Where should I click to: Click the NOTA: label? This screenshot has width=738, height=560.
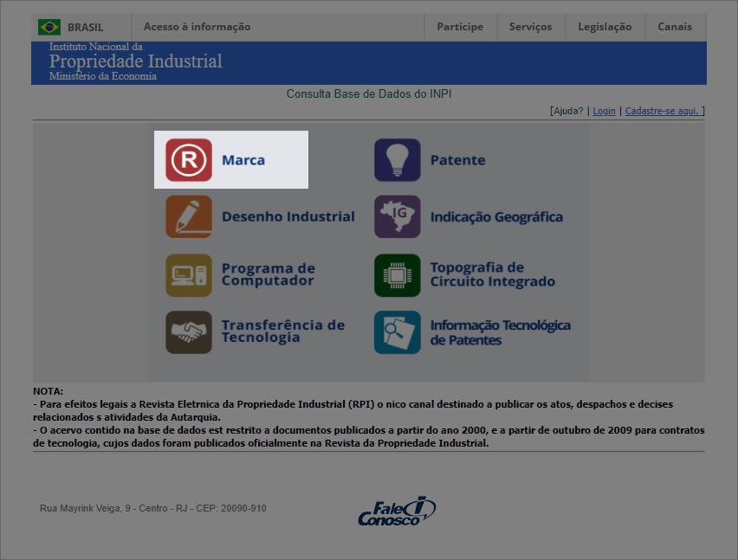point(48,391)
